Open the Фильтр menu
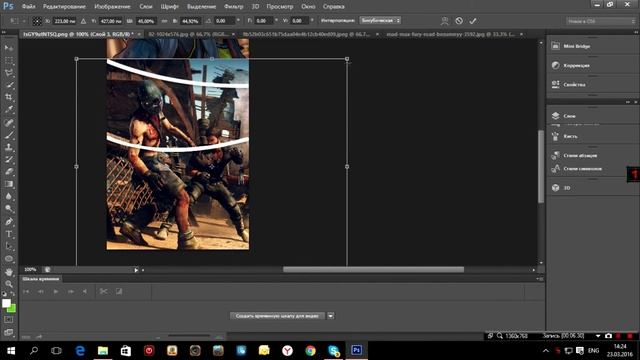This screenshot has height=360, width=640. (x=233, y=7)
